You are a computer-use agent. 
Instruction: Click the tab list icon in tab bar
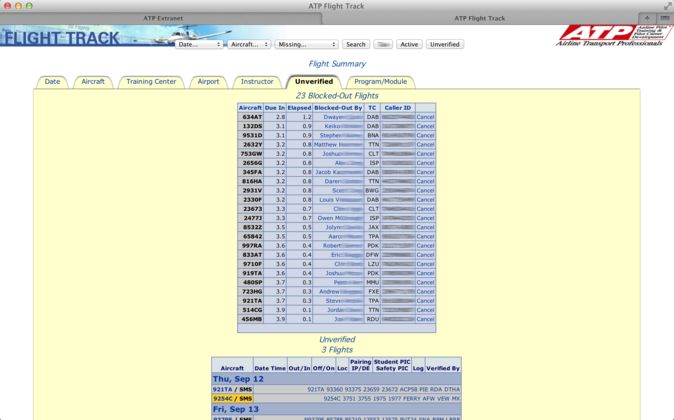[x=664, y=18]
